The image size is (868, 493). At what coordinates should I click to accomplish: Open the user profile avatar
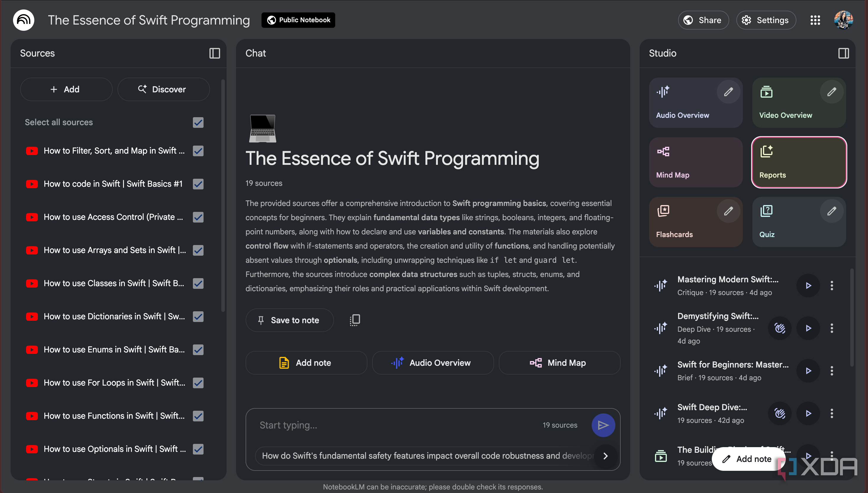pos(843,20)
